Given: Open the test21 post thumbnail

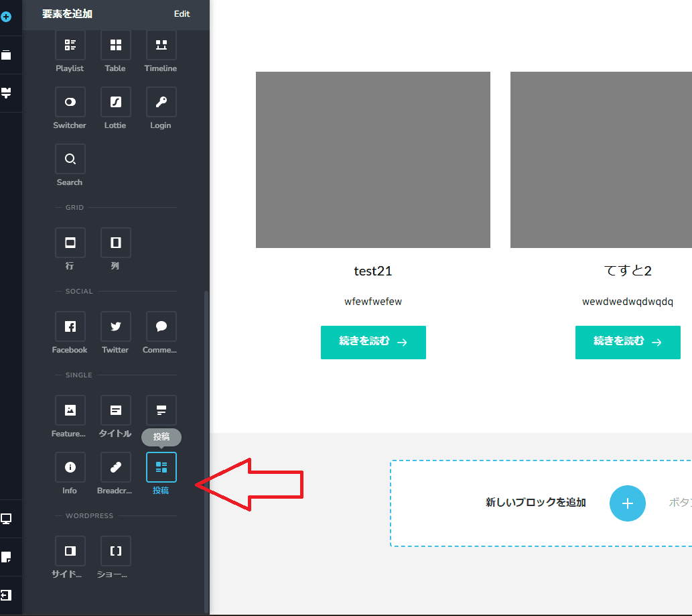Looking at the screenshot, I should click(x=373, y=160).
